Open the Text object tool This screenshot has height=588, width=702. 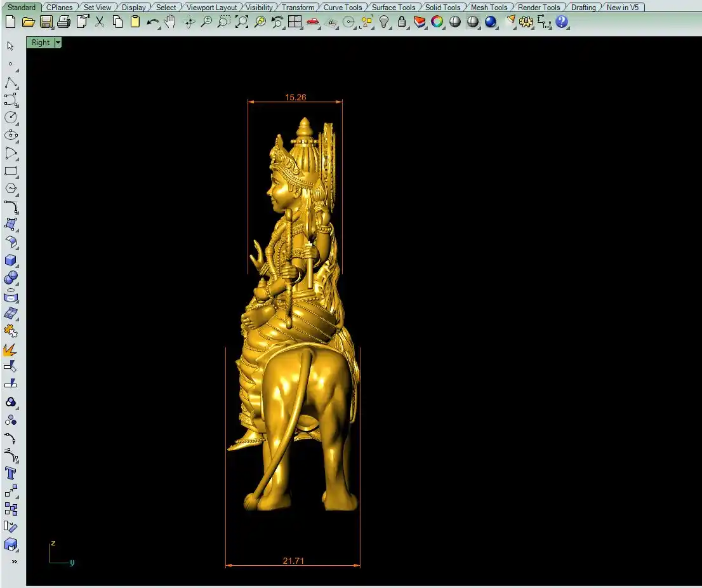coord(11,473)
